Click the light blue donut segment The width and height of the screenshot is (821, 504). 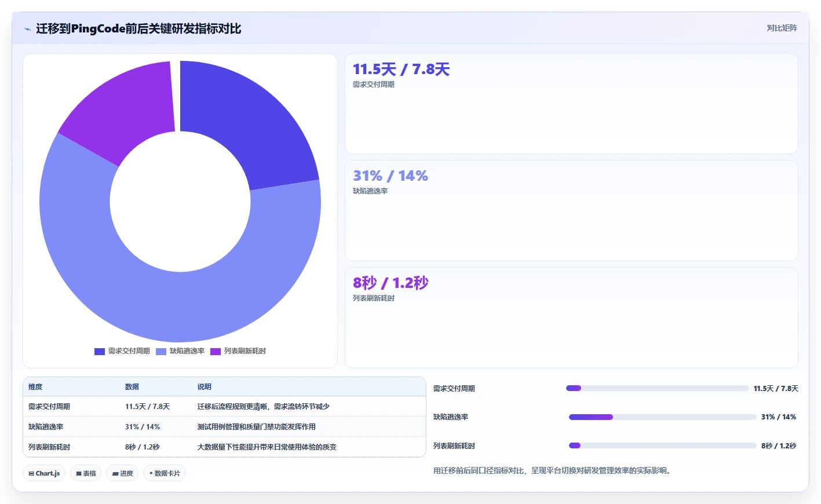pos(180,307)
